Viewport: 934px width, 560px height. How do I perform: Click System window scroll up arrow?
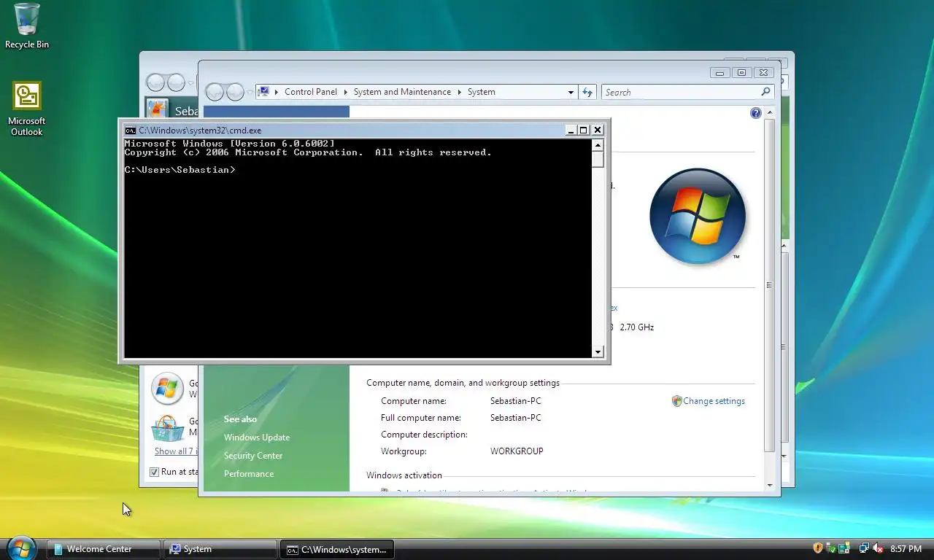click(x=769, y=113)
